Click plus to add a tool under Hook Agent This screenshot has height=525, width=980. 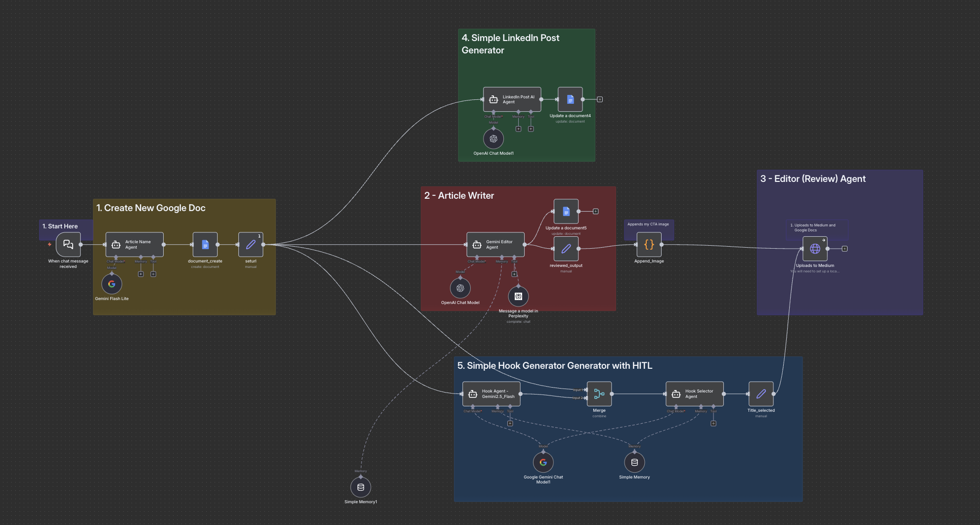pos(509,423)
